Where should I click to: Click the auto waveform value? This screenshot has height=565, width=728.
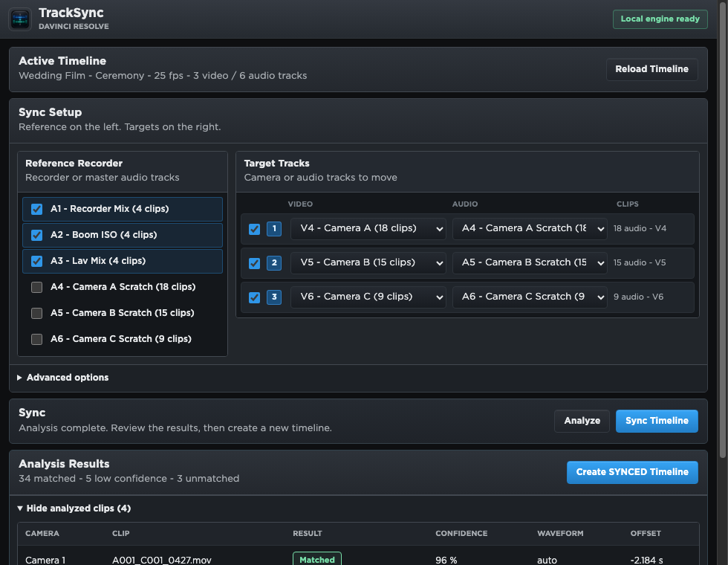[x=547, y=560]
